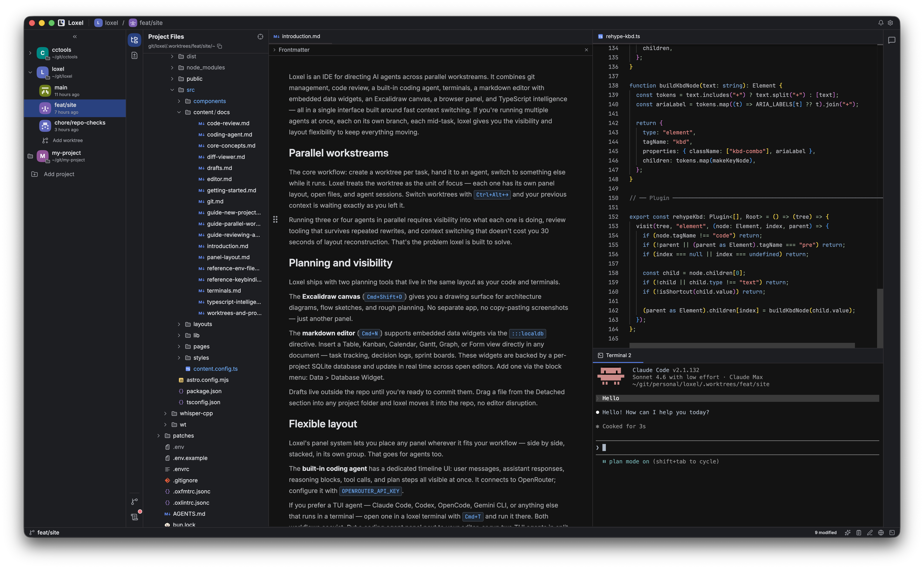The height and width of the screenshot is (569, 924).
Task: Copy the worktree path with copy icon
Action: coord(220,46)
